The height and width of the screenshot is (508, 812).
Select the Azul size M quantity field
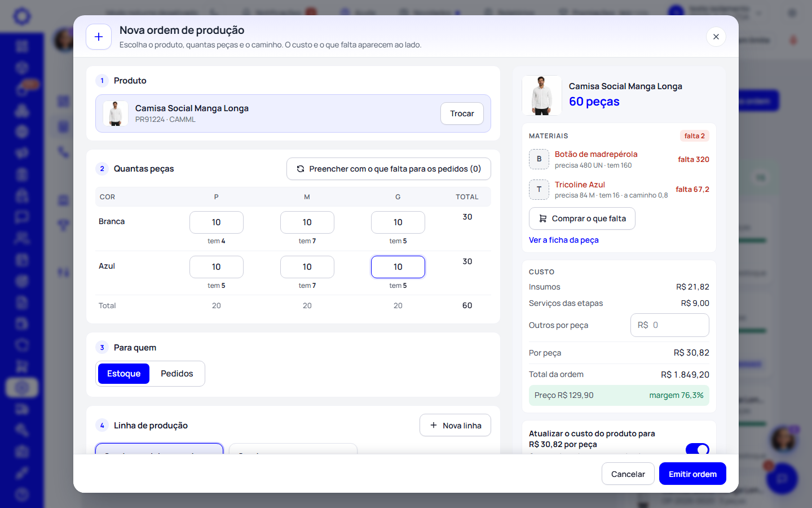coord(307,267)
